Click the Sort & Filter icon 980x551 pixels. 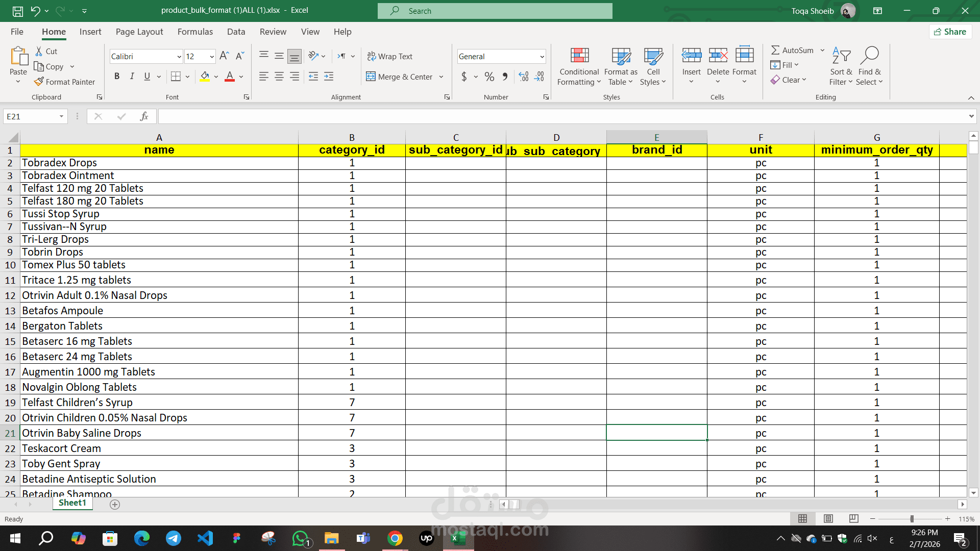pos(841,56)
